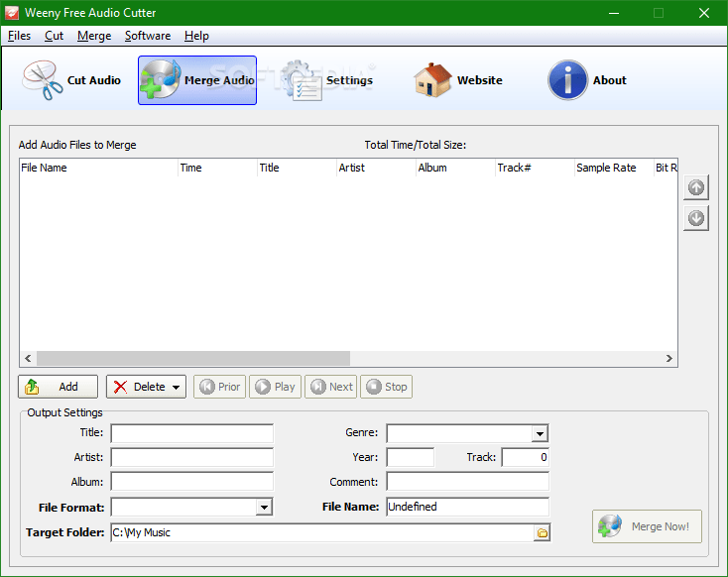This screenshot has width=728, height=577.
Task: Sort by Time column header
Action: pos(218,168)
